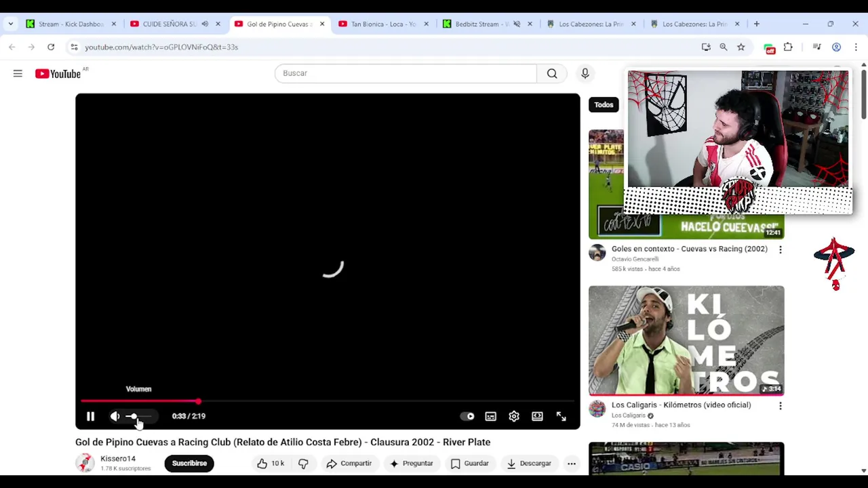Open the extension with the off badge
This screenshot has height=488, width=868.
[x=770, y=47]
